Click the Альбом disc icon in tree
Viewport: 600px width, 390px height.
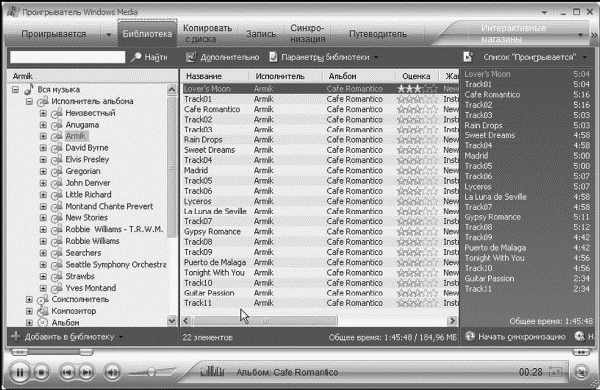(x=43, y=323)
